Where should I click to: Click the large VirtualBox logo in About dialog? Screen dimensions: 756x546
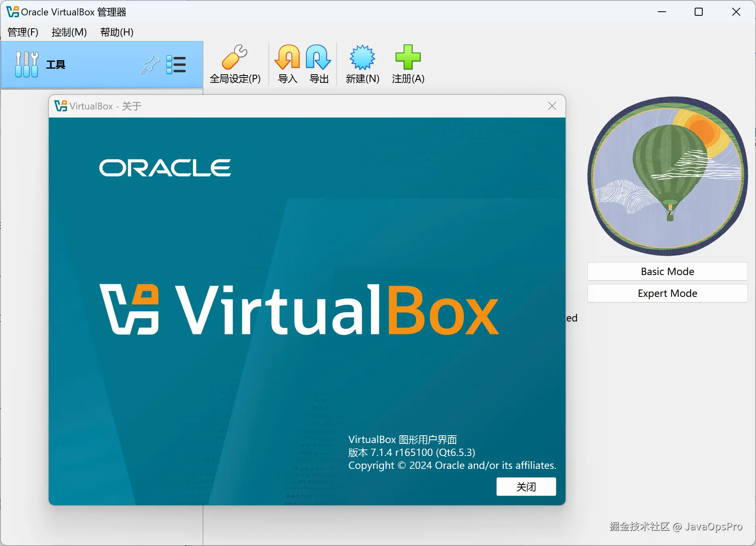click(x=299, y=309)
